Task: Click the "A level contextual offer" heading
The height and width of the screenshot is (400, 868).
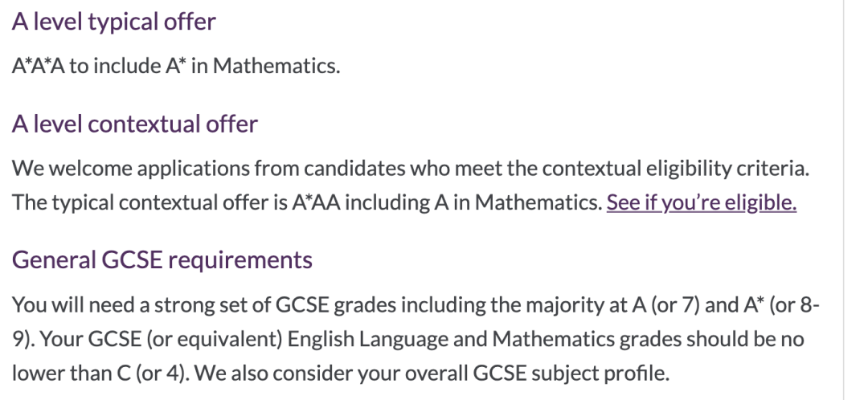Action: coord(135,124)
